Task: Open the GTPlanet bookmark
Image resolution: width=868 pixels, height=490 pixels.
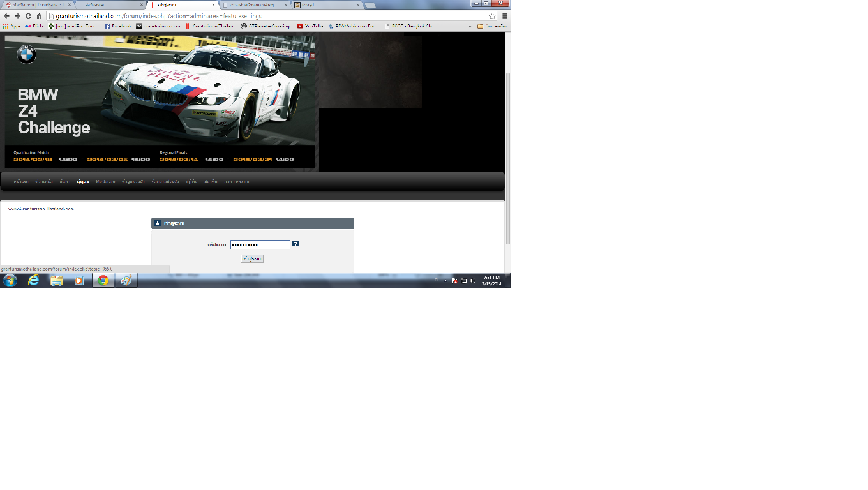Action: point(267,26)
